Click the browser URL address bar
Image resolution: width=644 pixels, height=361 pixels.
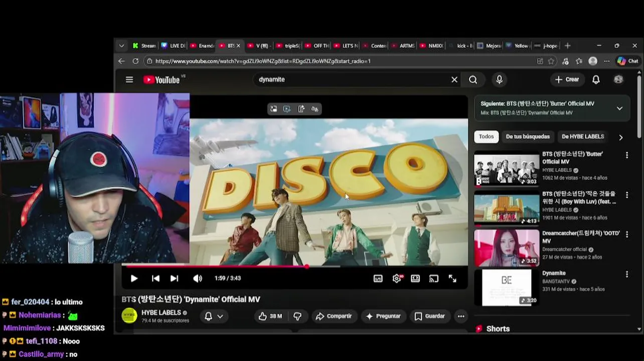pos(341,61)
